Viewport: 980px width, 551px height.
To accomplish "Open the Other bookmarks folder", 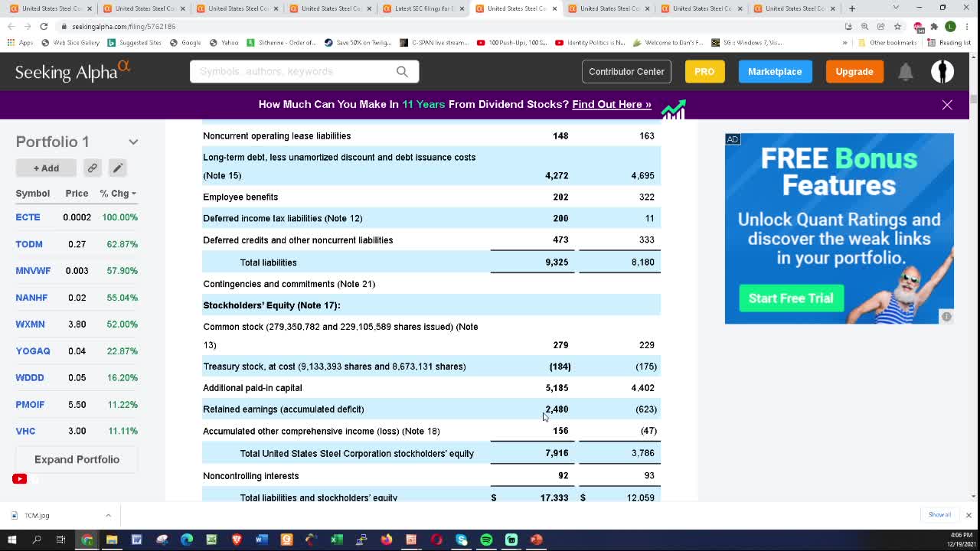I will pyautogui.click(x=887, y=43).
